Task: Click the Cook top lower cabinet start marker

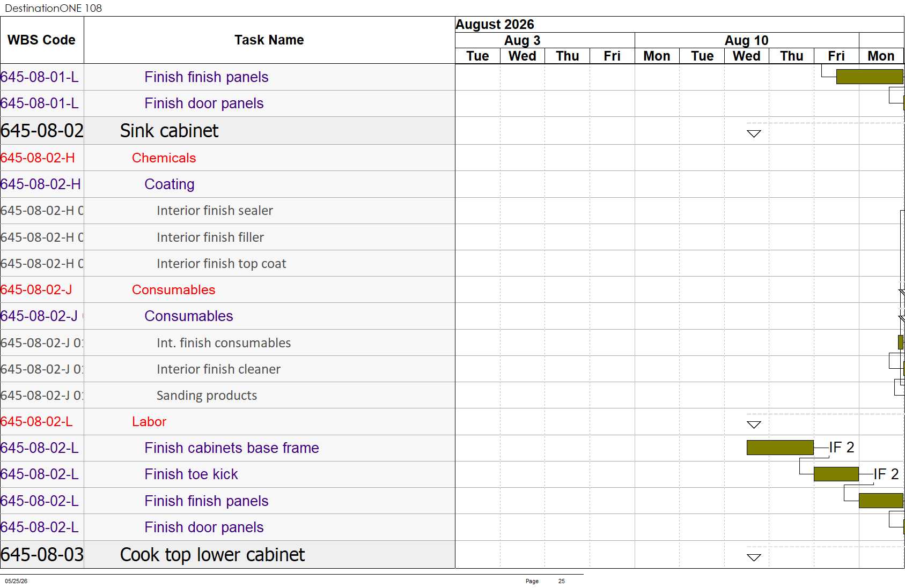Action: coord(754,557)
